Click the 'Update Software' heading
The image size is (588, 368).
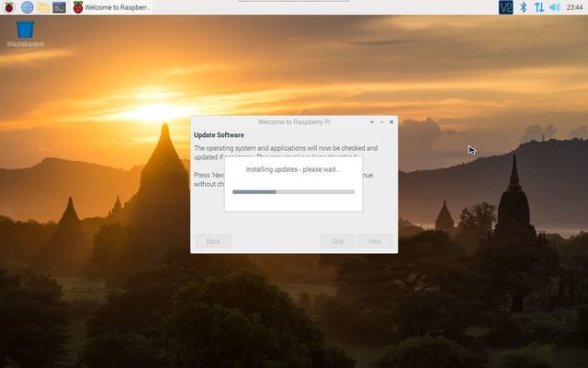[x=219, y=135]
